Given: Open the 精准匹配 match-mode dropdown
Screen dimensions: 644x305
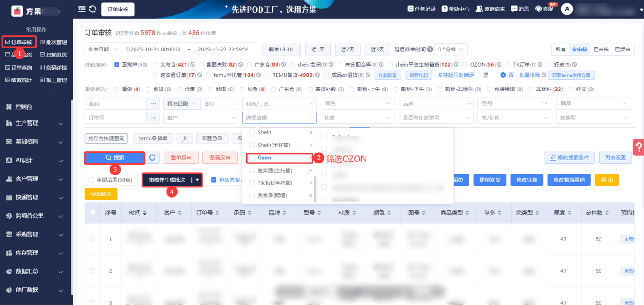Looking at the screenshot, I should tap(182, 104).
